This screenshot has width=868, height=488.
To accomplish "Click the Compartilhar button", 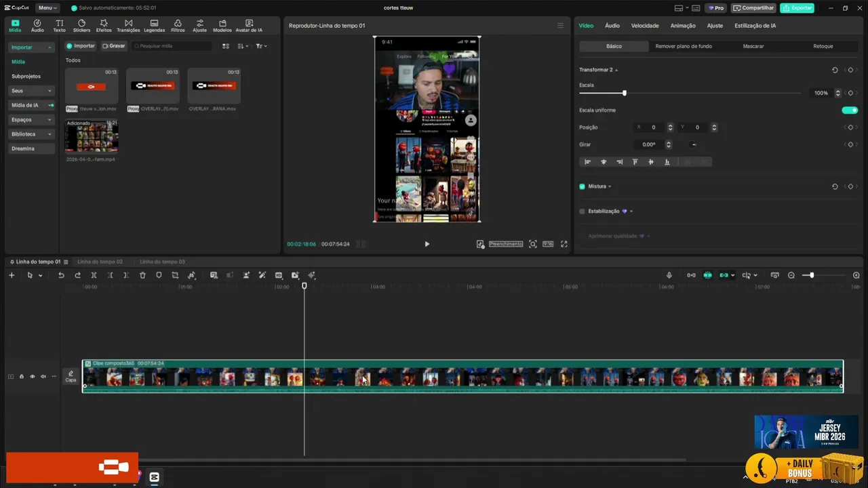I will pos(753,8).
